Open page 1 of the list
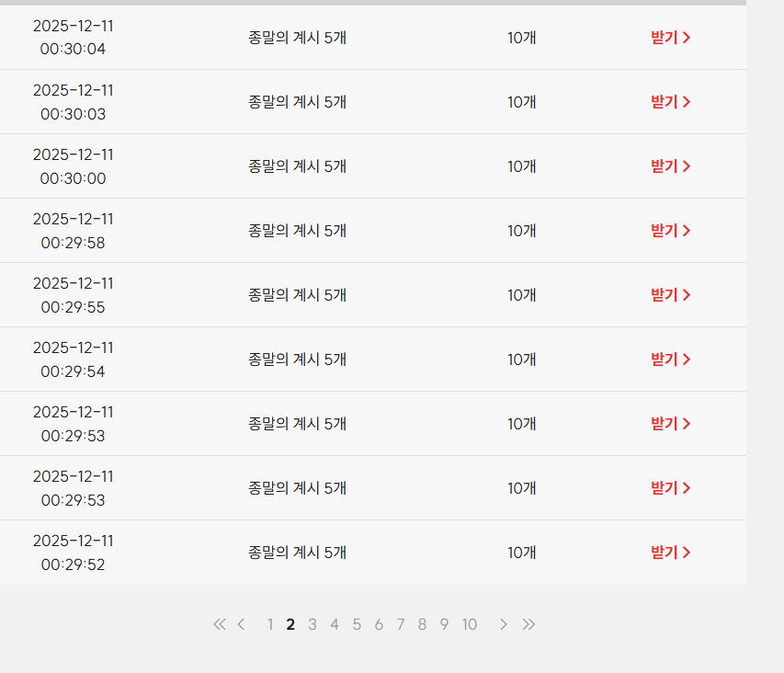 pyautogui.click(x=270, y=624)
